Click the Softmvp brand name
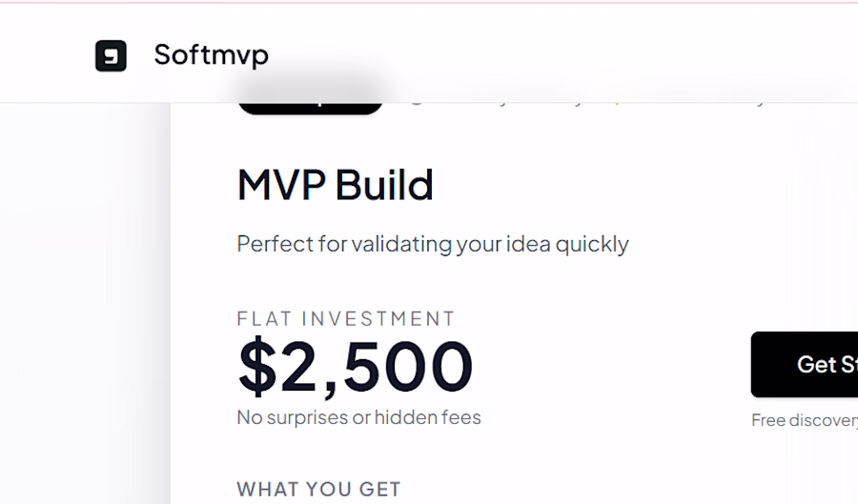The width and height of the screenshot is (858, 504). point(211,55)
